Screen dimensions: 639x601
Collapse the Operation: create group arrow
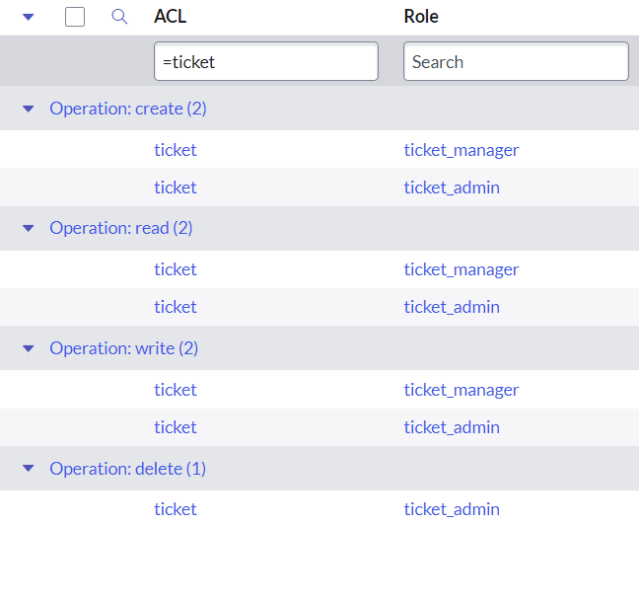[28, 109]
